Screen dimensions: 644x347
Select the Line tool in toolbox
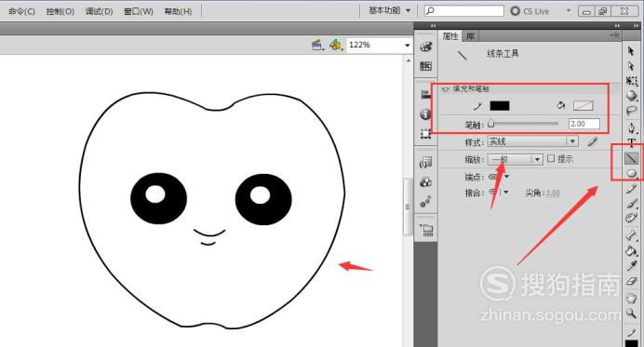pos(632,158)
